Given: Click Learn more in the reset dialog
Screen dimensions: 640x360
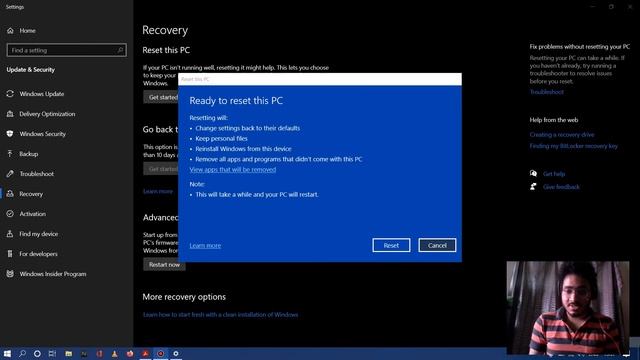Looking at the screenshot, I should point(205,245).
